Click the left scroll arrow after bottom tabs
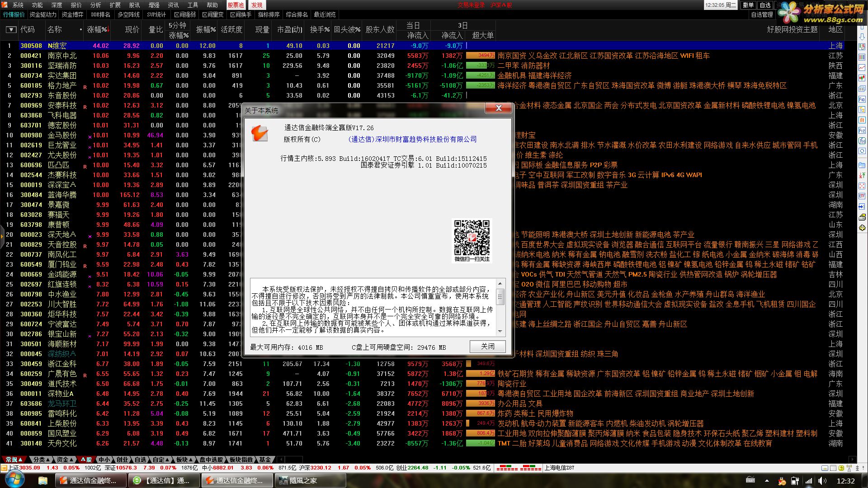868x488 pixels. (x=281, y=459)
